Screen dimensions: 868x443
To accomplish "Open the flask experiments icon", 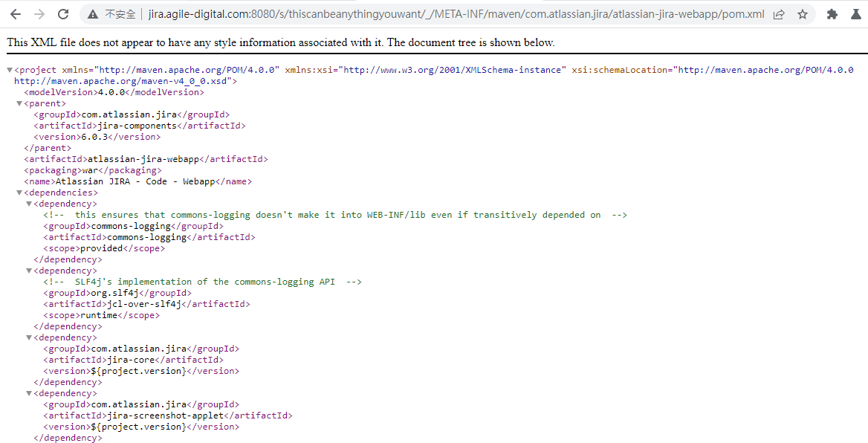I will point(856,14).
